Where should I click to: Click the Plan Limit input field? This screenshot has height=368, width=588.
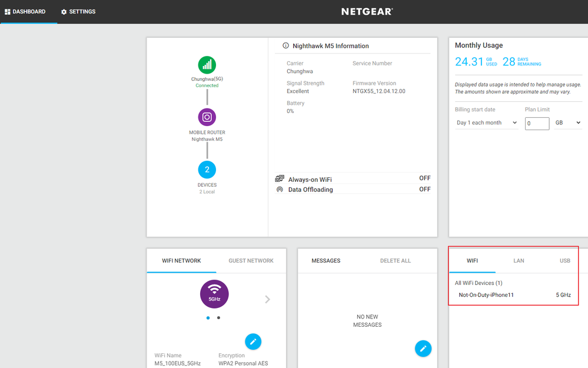[537, 124]
